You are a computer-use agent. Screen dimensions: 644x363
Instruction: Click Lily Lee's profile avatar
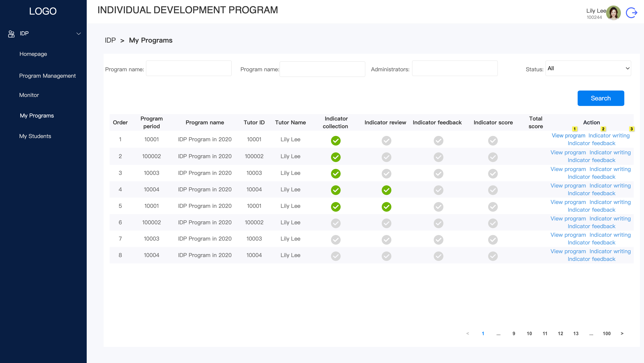click(x=614, y=13)
